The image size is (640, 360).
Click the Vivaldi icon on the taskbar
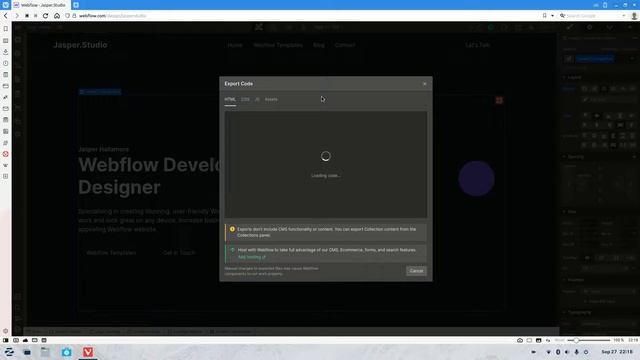point(88,352)
